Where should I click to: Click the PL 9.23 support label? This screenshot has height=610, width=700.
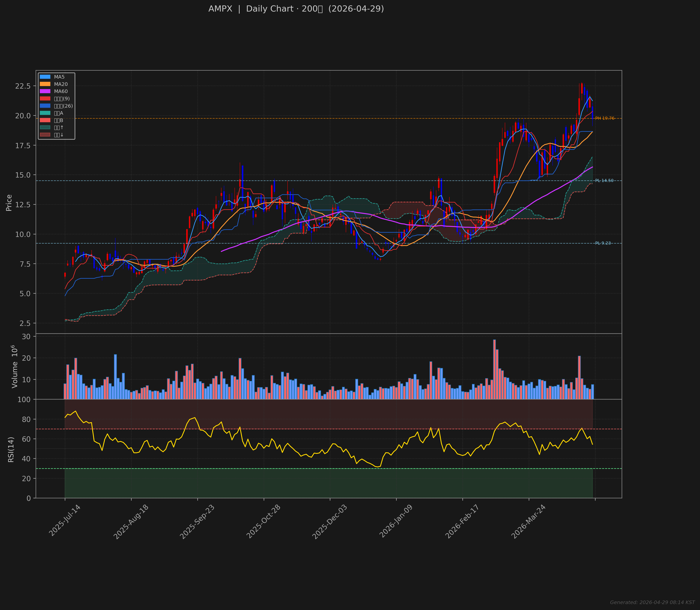(x=603, y=243)
